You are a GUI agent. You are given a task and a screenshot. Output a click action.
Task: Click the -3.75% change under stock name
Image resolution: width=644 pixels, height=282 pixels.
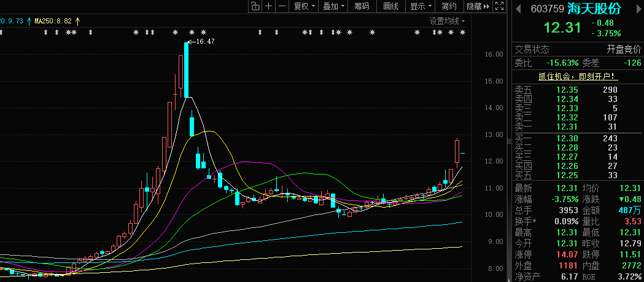(606, 33)
